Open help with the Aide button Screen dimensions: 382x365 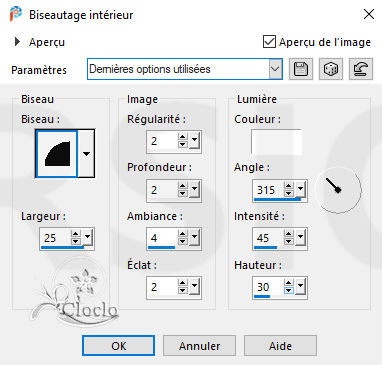coord(280,346)
